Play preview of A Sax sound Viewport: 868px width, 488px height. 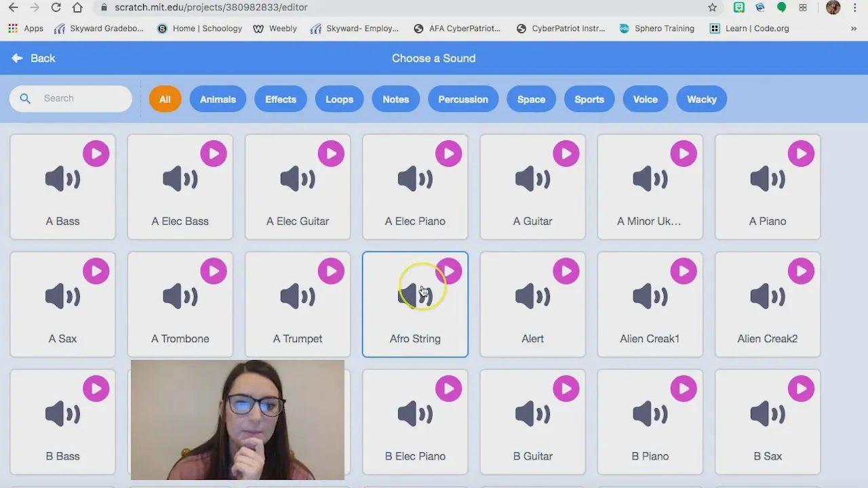coord(96,271)
